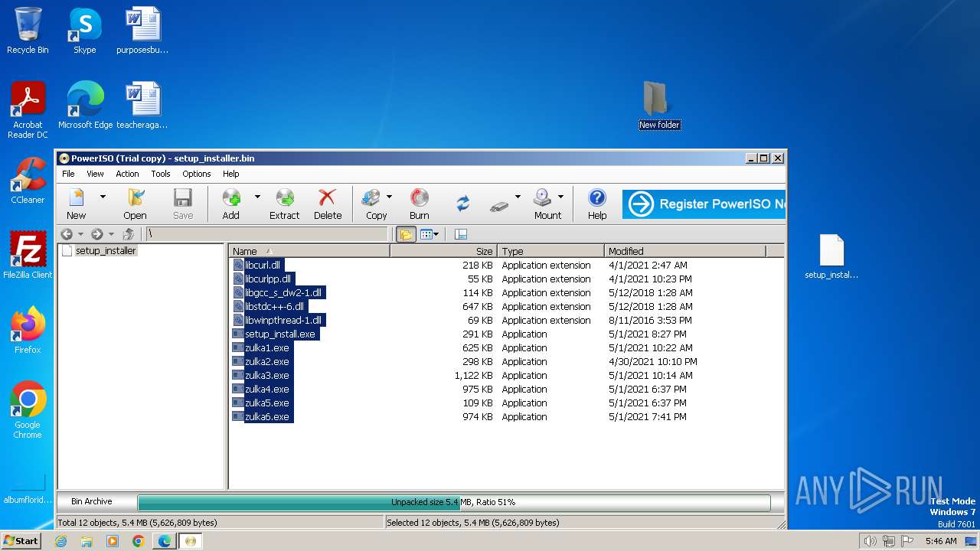This screenshot has width=980, height=551.
Task: Click the Bin Archive status label
Action: point(92,502)
